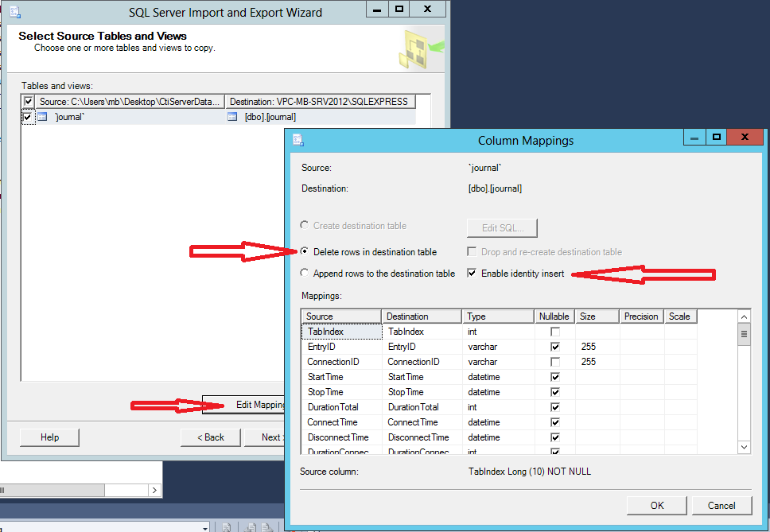Select Append rows to the destination table

(305, 274)
